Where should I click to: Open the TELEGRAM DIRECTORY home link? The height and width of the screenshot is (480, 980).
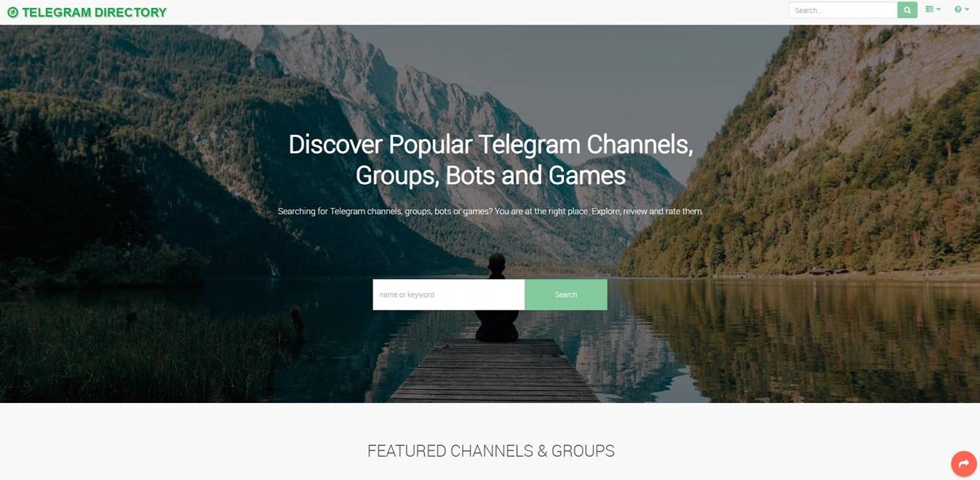point(87,12)
